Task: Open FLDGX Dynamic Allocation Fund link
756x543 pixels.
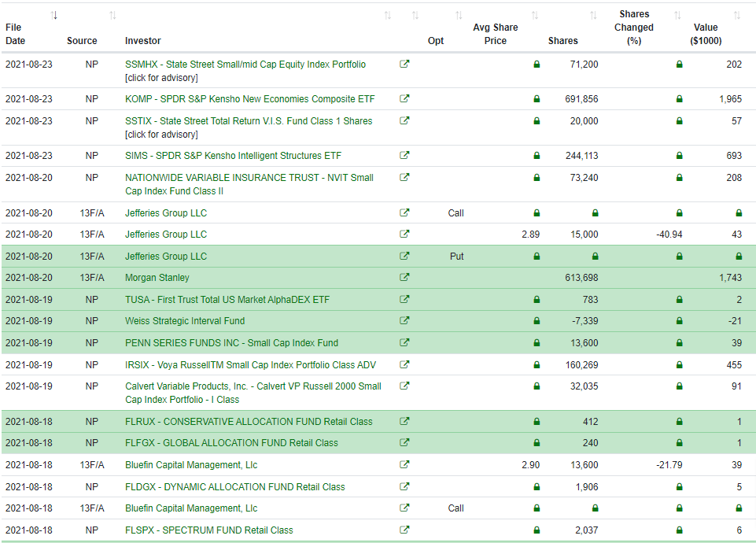Action: (x=234, y=487)
